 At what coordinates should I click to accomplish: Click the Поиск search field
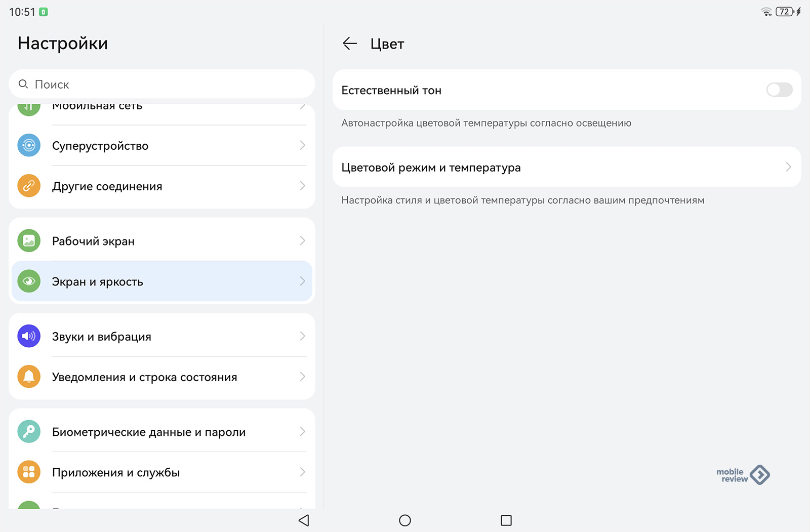click(x=162, y=85)
